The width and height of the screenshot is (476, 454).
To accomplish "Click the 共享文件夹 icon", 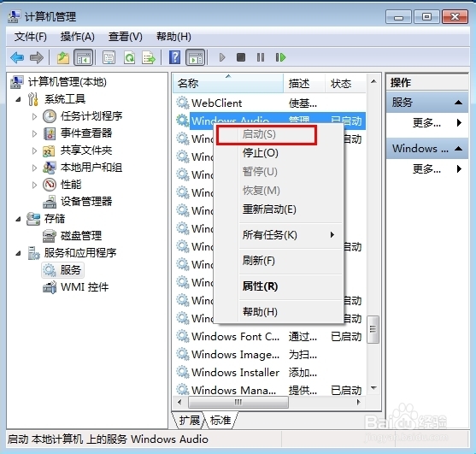I will 50,150.
